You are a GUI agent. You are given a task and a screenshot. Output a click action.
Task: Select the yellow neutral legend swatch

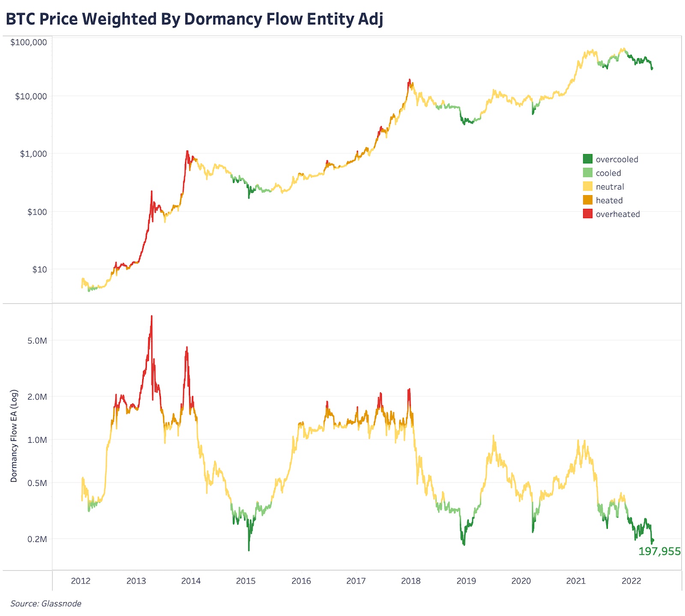pos(587,187)
